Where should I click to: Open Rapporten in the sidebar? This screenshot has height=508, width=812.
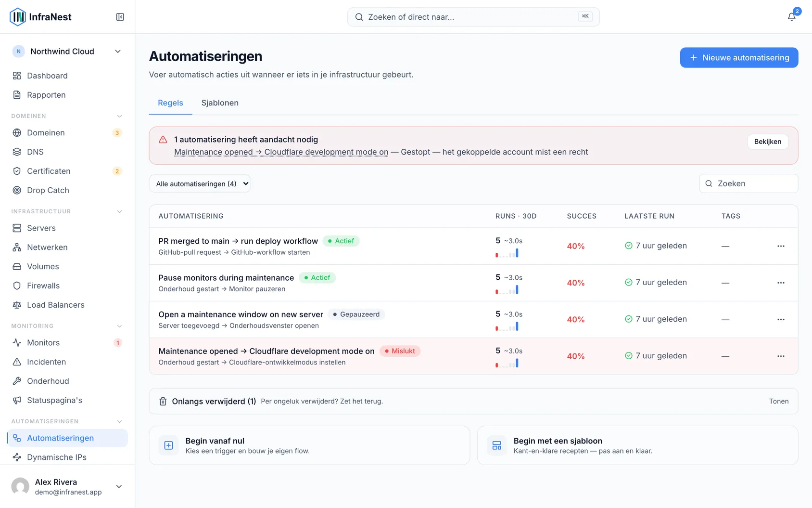67,95
